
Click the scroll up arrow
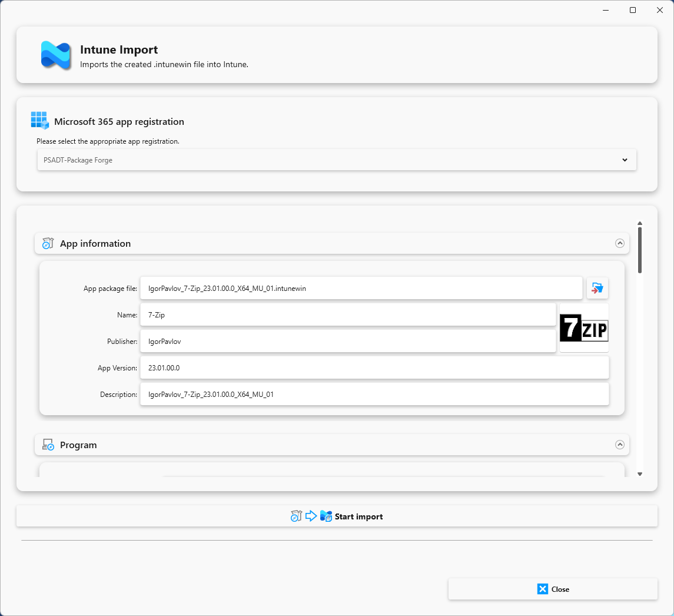[640, 223]
